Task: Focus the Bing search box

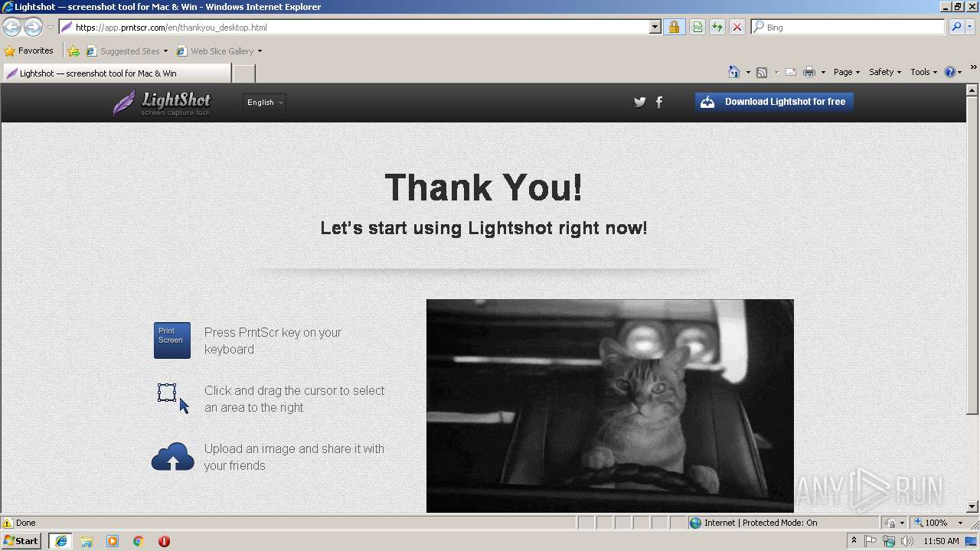Action: pos(848,27)
